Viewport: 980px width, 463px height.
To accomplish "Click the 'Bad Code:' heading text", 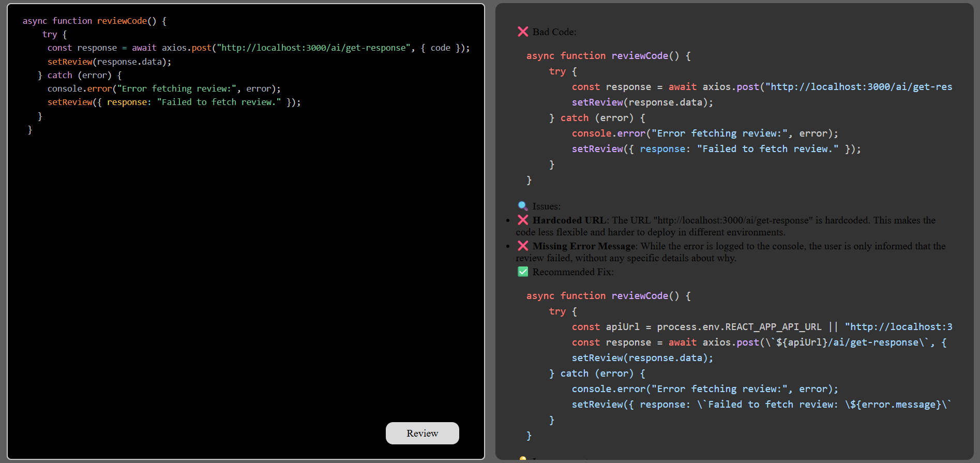I will 554,32.
